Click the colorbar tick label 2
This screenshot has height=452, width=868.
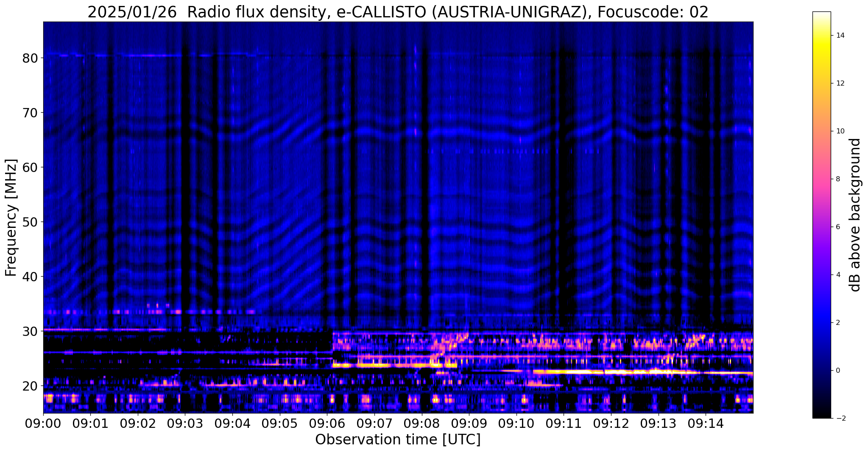(838, 323)
